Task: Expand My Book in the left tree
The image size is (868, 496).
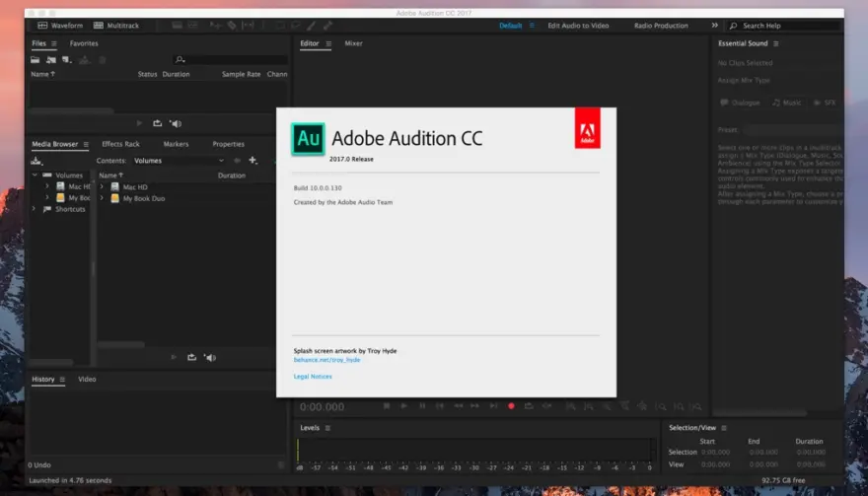Action: [47, 197]
